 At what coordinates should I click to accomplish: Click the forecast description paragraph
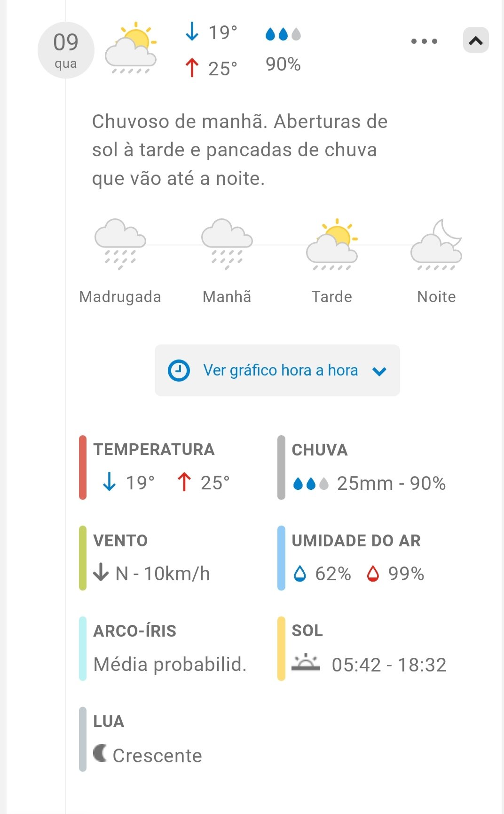239,150
